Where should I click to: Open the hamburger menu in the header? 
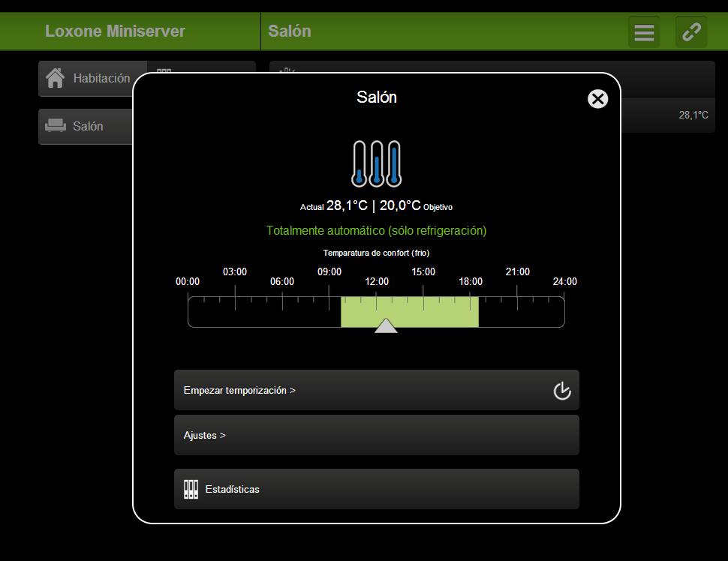[x=644, y=32]
